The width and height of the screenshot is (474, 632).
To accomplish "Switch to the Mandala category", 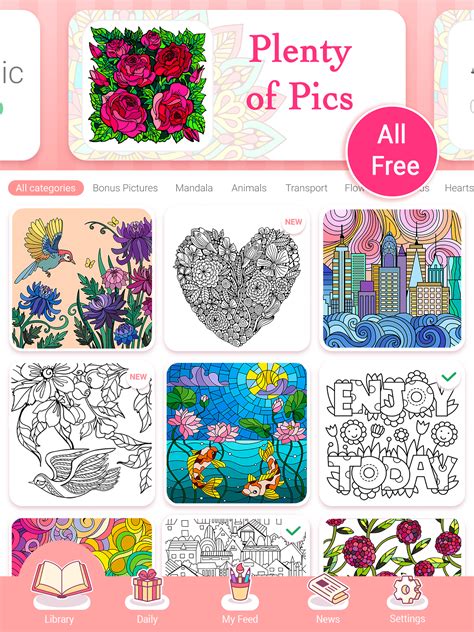I will [x=194, y=188].
